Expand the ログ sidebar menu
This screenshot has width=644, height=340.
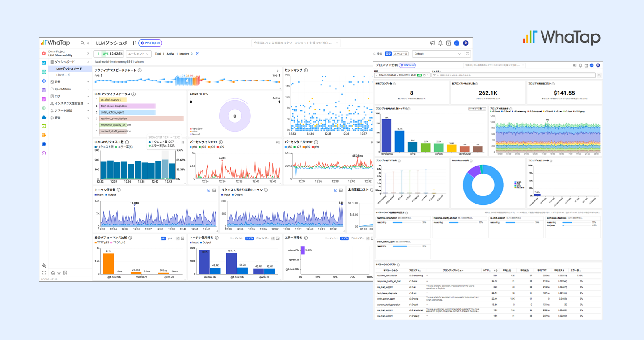point(69,96)
